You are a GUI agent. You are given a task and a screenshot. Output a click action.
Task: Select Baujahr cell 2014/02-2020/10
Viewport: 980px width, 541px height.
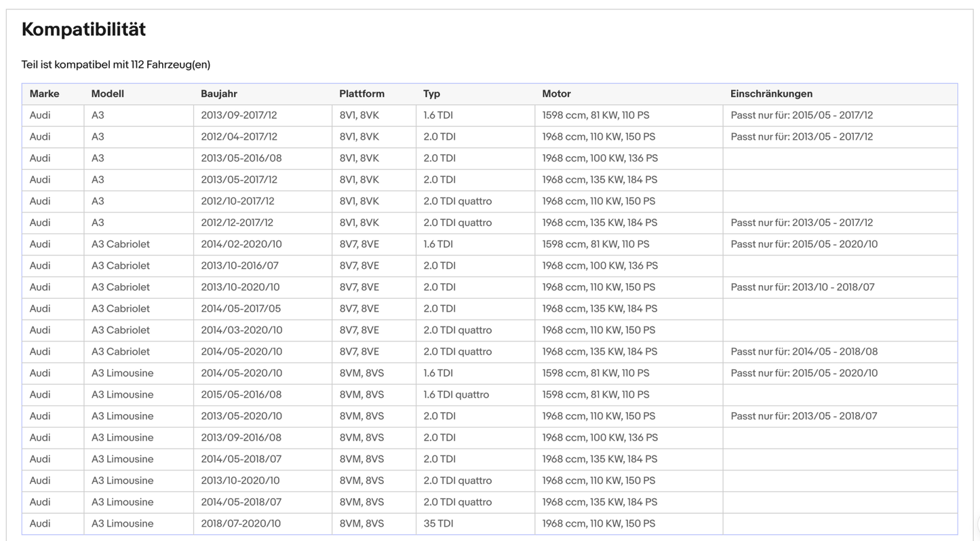(241, 244)
